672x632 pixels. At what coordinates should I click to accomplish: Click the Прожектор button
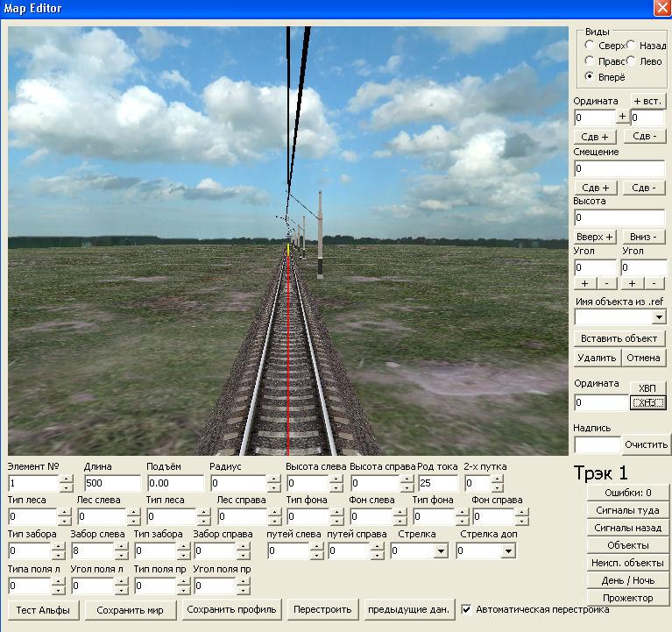tap(628, 598)
